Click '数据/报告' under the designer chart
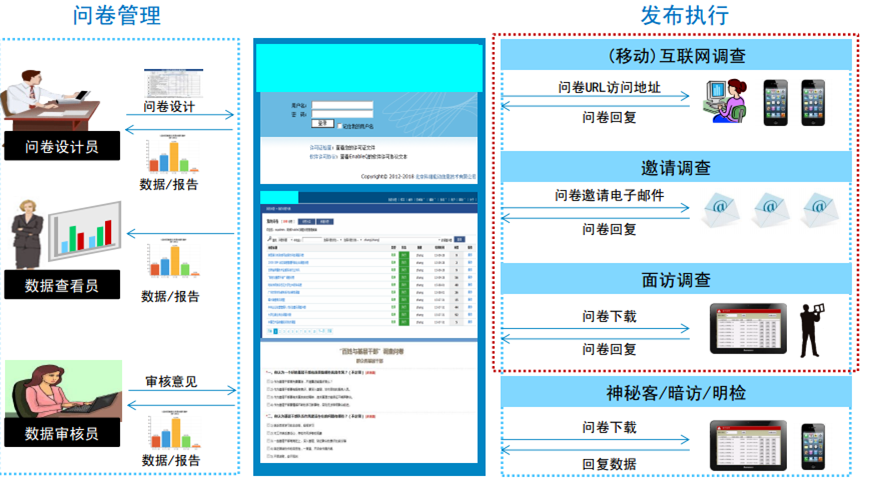The image size is (872, 481). click(x=169, y=185)
